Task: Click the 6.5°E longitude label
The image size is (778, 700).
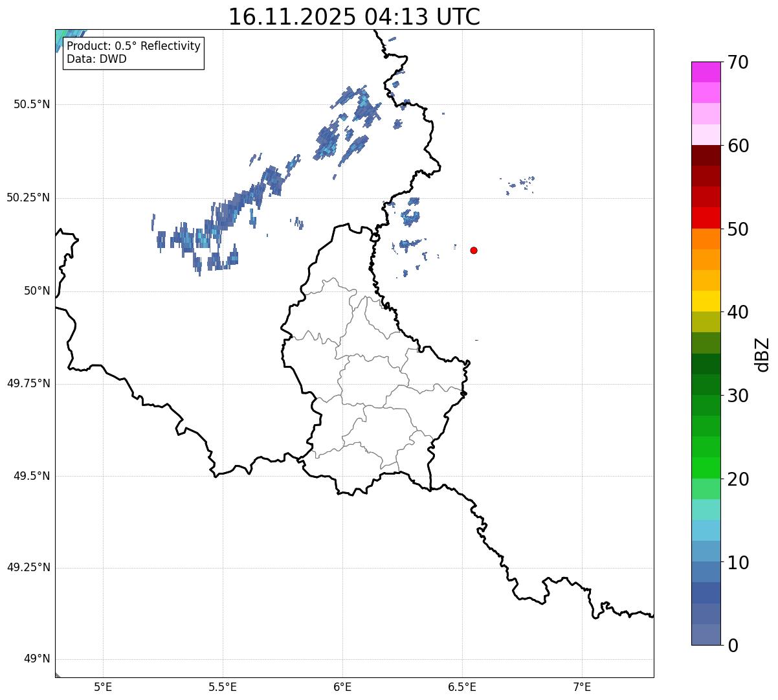Action: [x=462, y=686]
